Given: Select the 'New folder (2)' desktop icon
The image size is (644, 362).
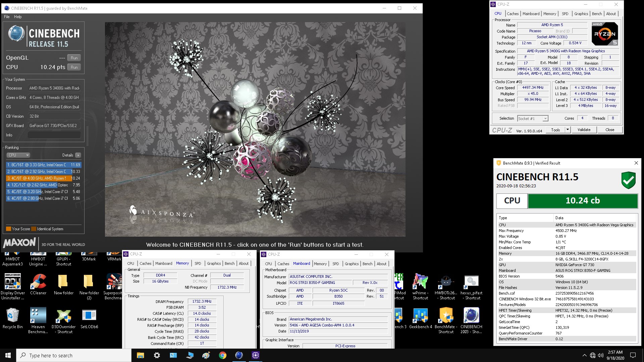Looking at the screenshot, I should 89,286.
